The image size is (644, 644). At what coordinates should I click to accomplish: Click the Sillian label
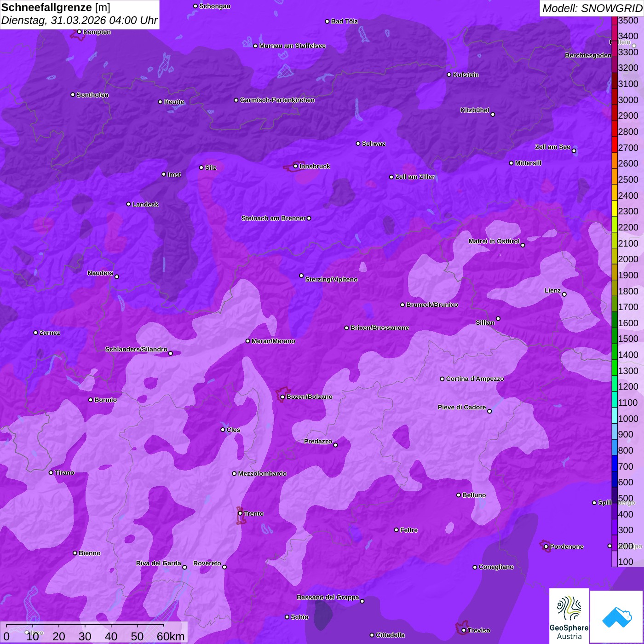coord(485,322)
